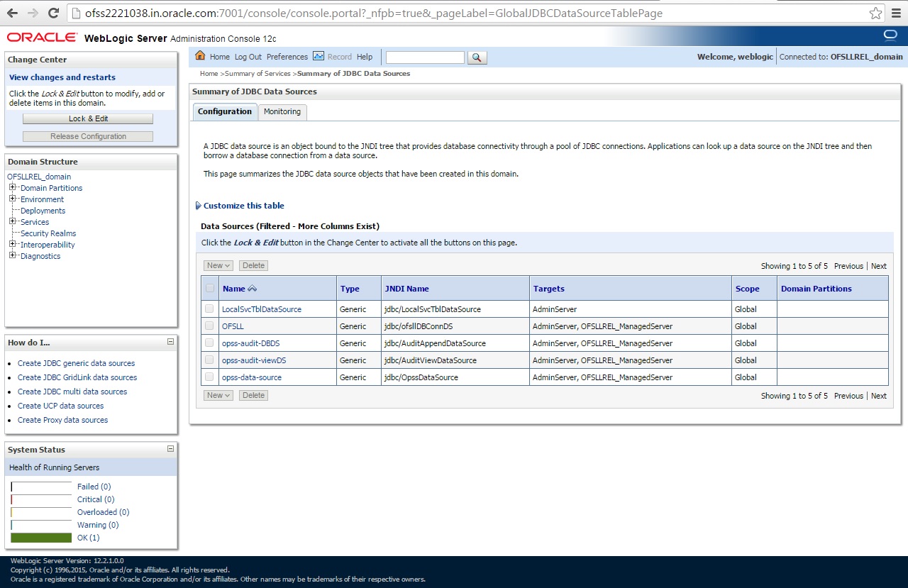This screenshot has height=588, width=908.
Task: Toggle the select-all checkbox in table header
Action: [x=209, y=288]
